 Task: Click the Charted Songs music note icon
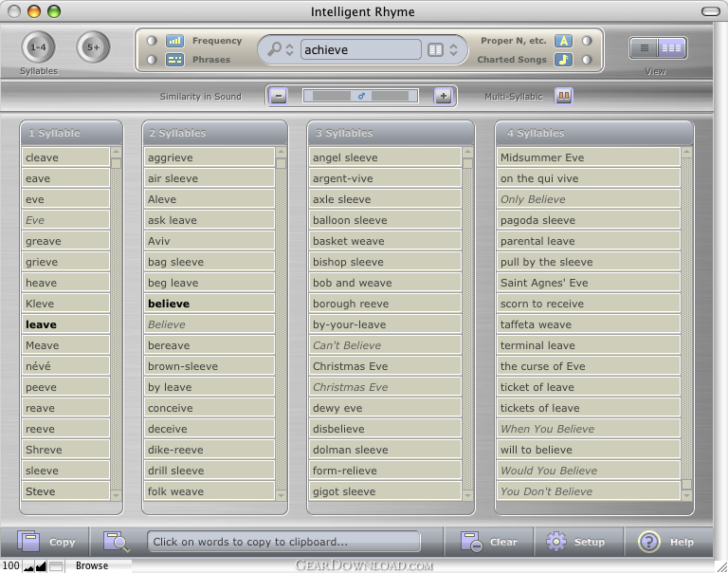click(563, 60)
